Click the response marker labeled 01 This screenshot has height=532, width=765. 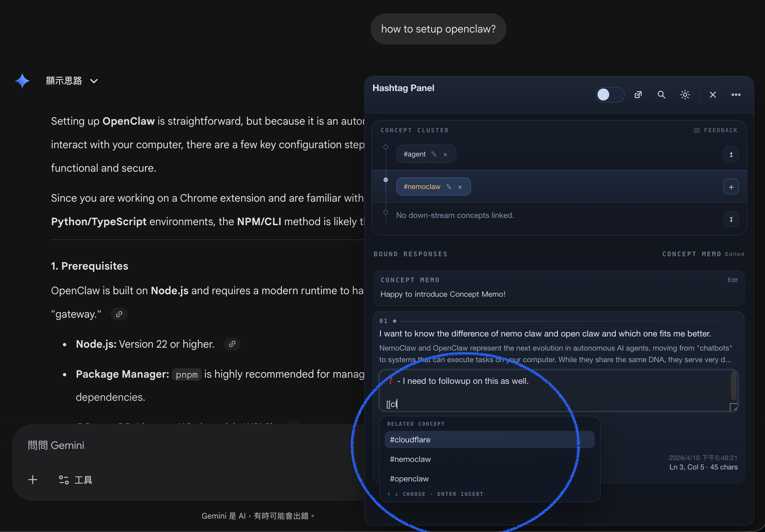tap(383, 321)
